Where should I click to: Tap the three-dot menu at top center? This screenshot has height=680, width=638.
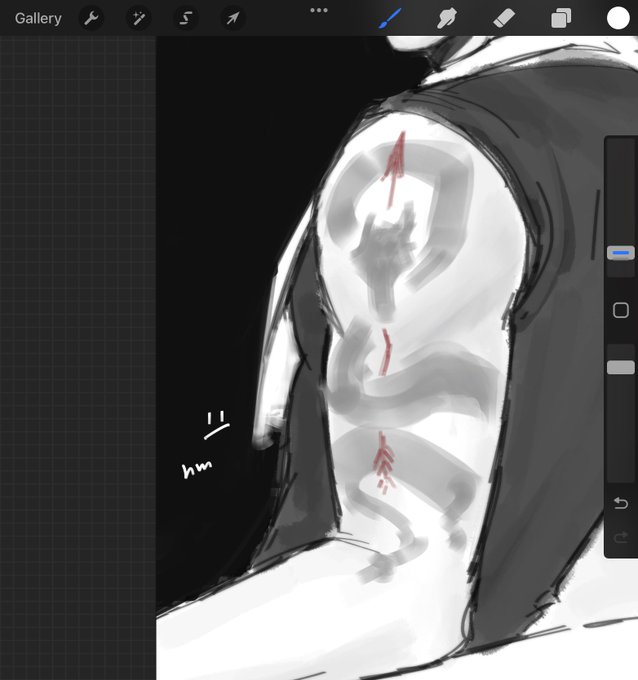319,10
